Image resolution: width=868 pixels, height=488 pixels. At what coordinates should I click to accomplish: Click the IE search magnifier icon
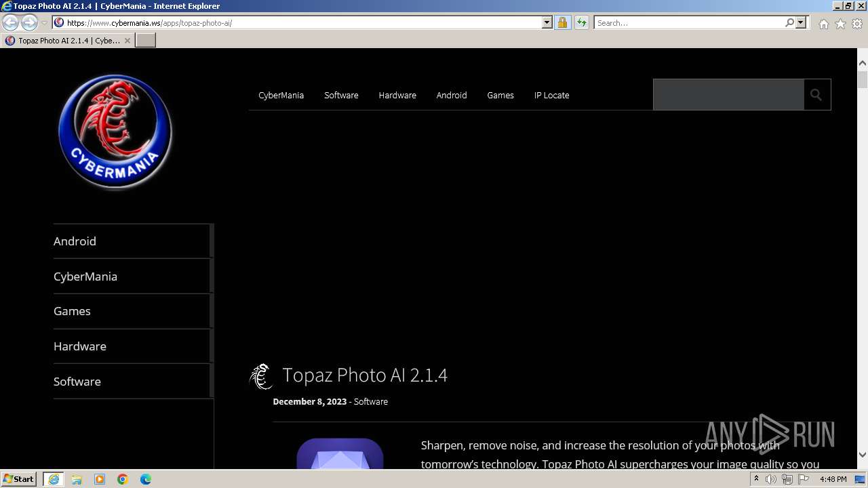[x=789, y=23]
